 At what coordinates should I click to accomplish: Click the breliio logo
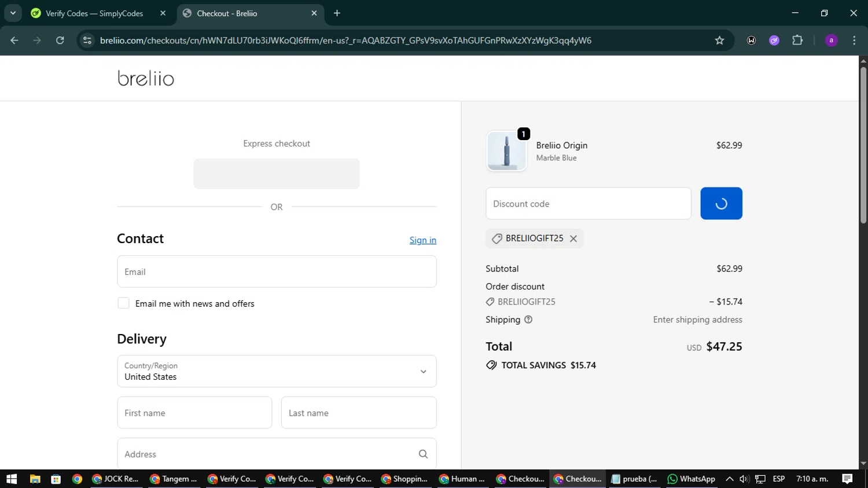[146, 78]
